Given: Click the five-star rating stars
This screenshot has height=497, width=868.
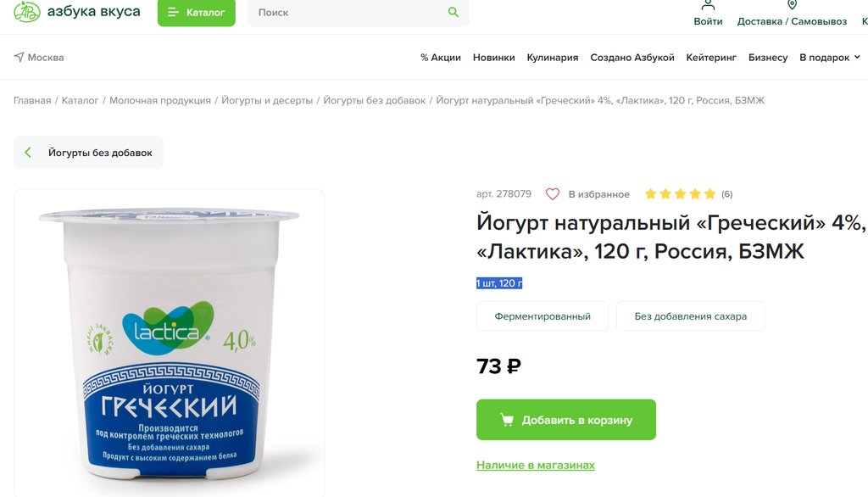Looking at the screenshot, I should pos(681,194).
